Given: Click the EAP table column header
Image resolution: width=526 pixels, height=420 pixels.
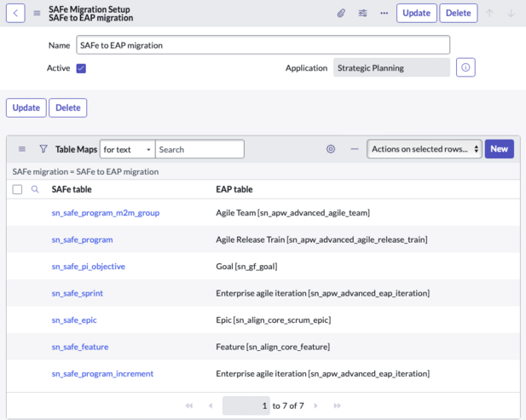Looking at the screenshot, I should coord(234,189).
